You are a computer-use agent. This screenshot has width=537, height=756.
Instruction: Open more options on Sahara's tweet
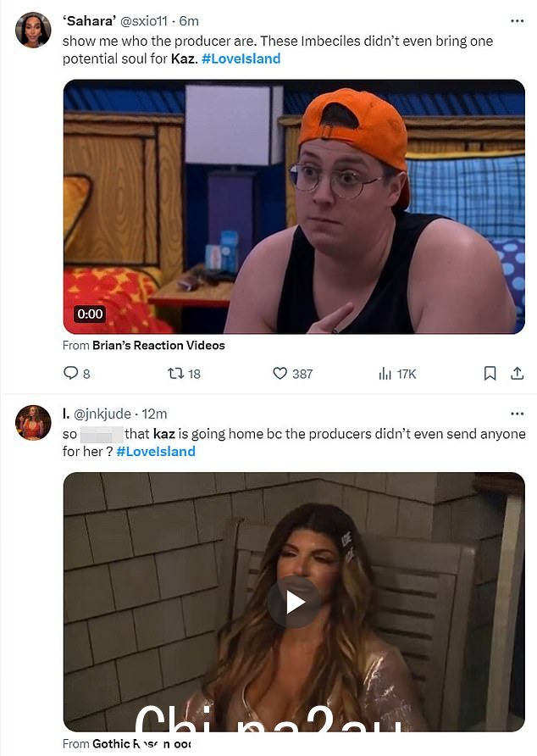pos(517,21)
